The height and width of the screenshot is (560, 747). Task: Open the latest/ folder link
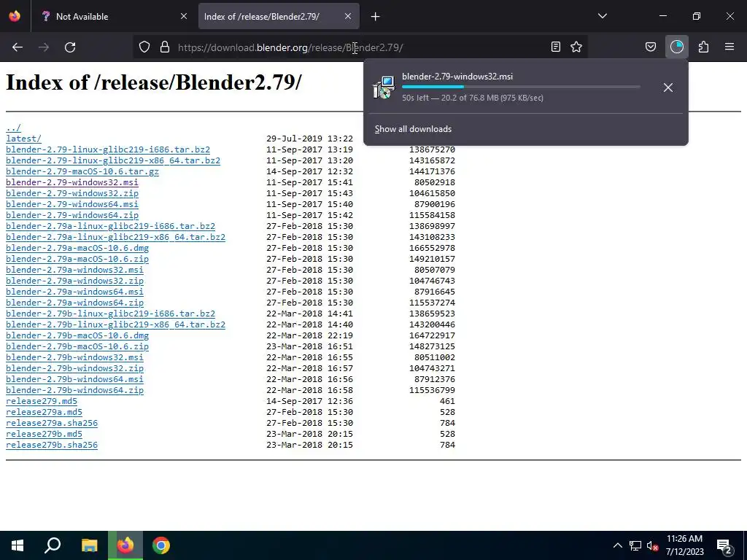click(x=24, y=139)
